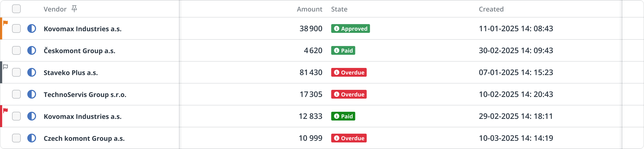Open the Českomont Group a.s. vendor entry
Viewport: 644px width, 149px height.
(79, 51)
